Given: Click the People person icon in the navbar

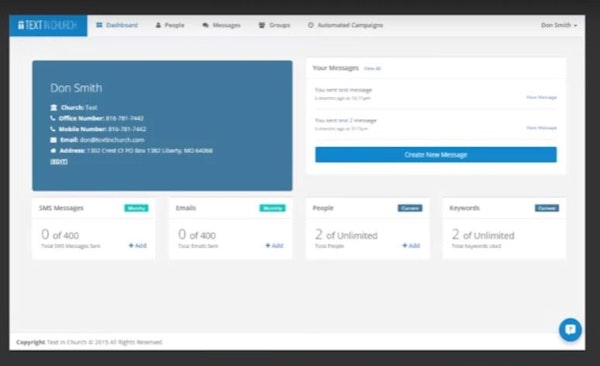Looking at the screenshot, I should [x=158, y=25].
